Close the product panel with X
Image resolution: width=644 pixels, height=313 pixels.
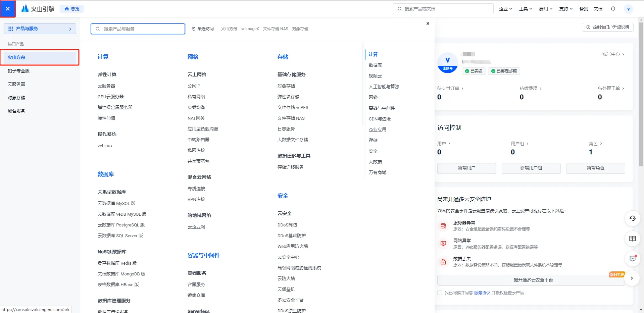[428, 23]
